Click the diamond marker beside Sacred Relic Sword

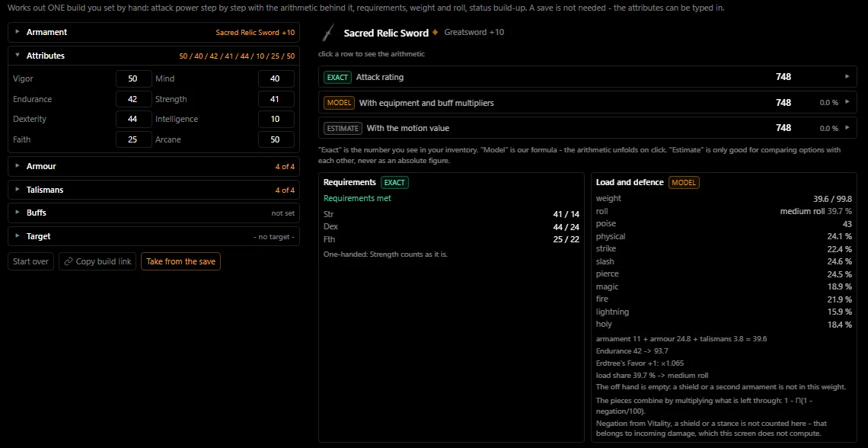click(435, 32)
